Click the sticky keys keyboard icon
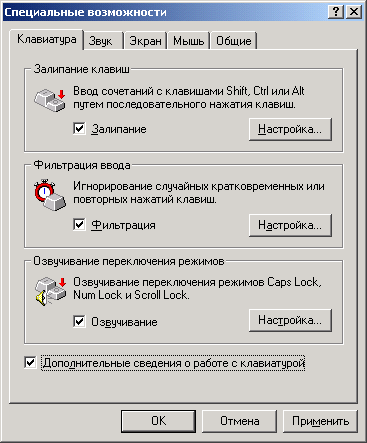 coord(50,99)
